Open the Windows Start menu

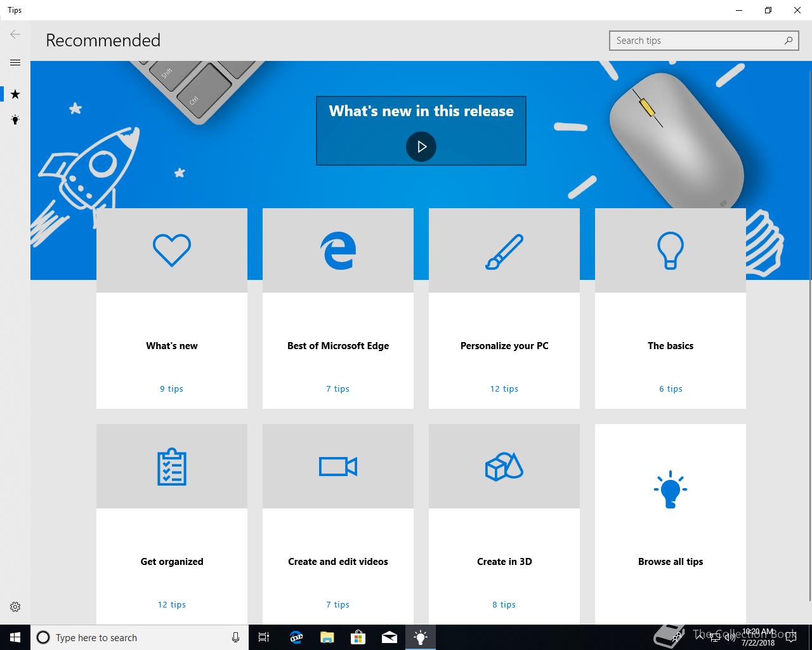[x=15, y=637]
